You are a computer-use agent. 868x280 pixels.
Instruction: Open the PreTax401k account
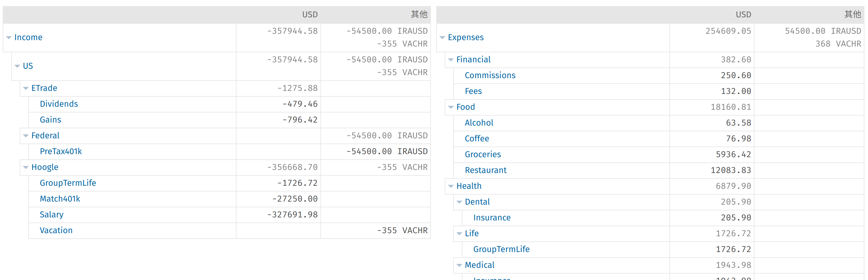[61, 151]
